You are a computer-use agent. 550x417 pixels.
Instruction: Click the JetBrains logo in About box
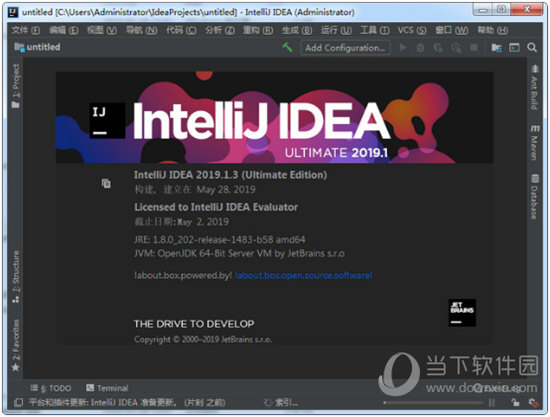[x=462, y=312]
